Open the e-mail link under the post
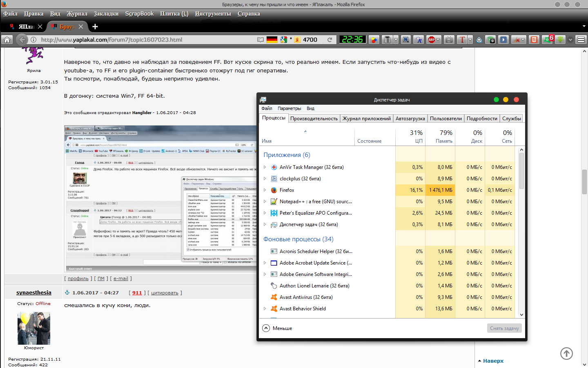This screenshot has height=368, width=588. [x=121, y=278]
